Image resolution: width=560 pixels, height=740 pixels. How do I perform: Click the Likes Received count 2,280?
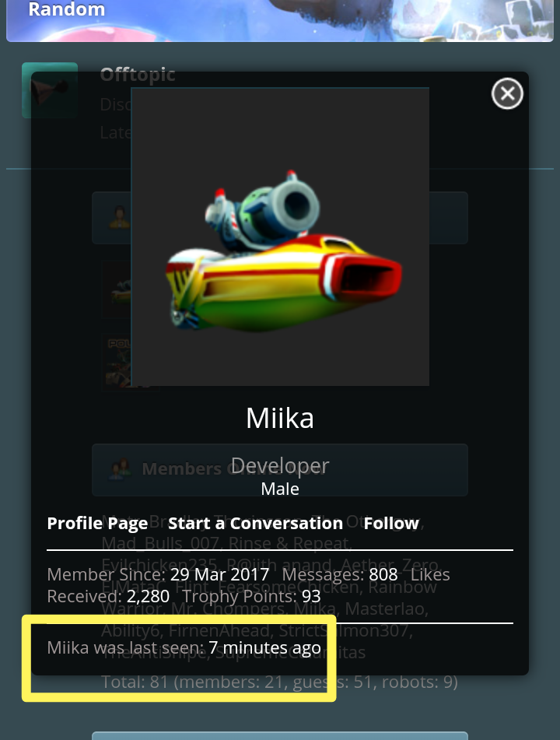click(x=148, y=597)
